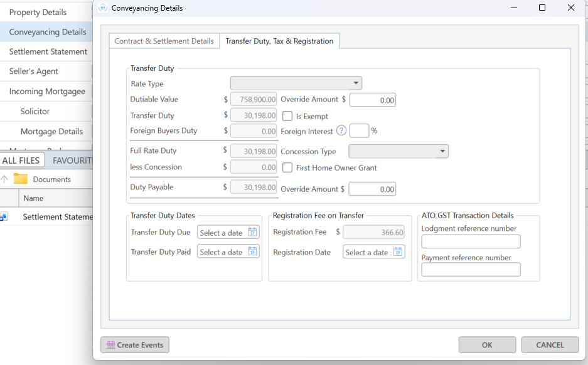Viewport: 588px width, 365px height.
Task: Click the up-arrow navigation icon beside Documents
Action: pos(4,179)
